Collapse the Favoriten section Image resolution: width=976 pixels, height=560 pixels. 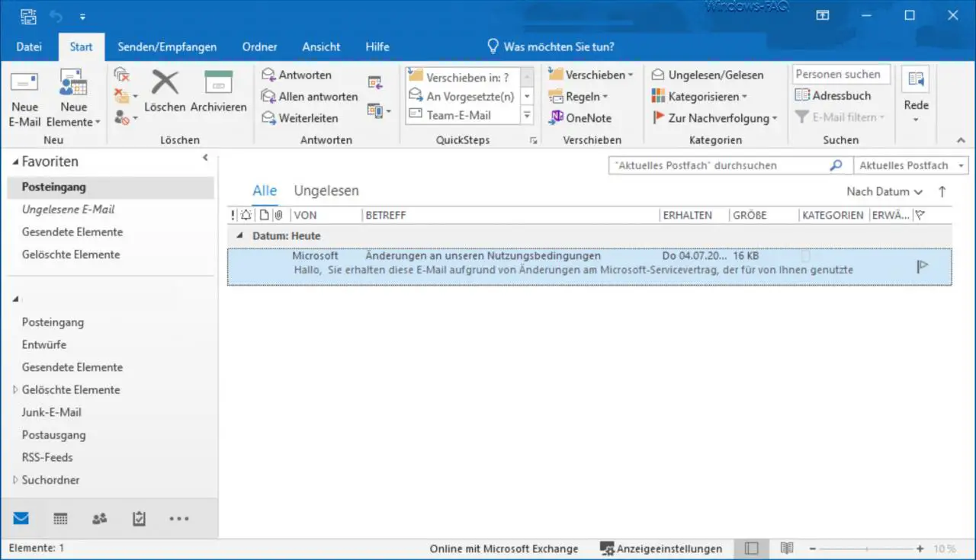(16, 162)
